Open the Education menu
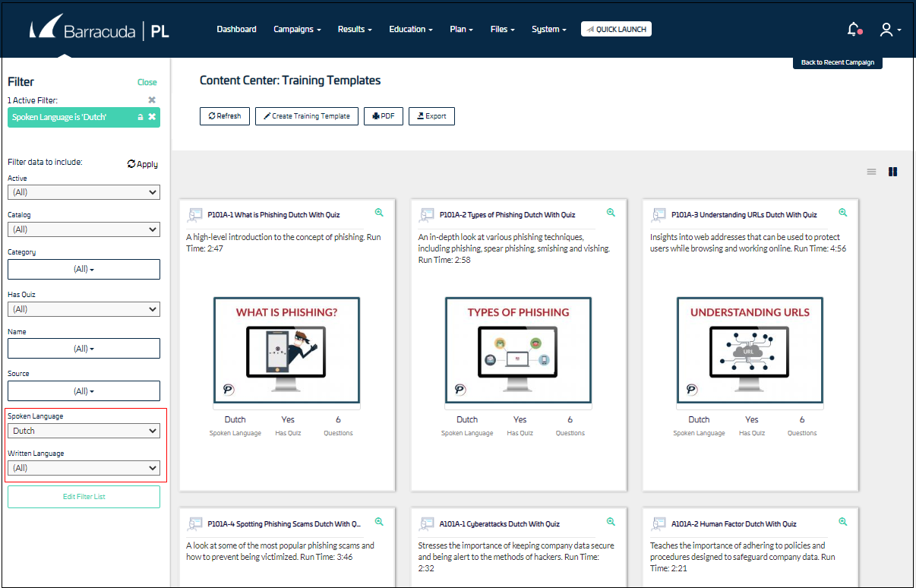916x588 pixels. point(411,30)
